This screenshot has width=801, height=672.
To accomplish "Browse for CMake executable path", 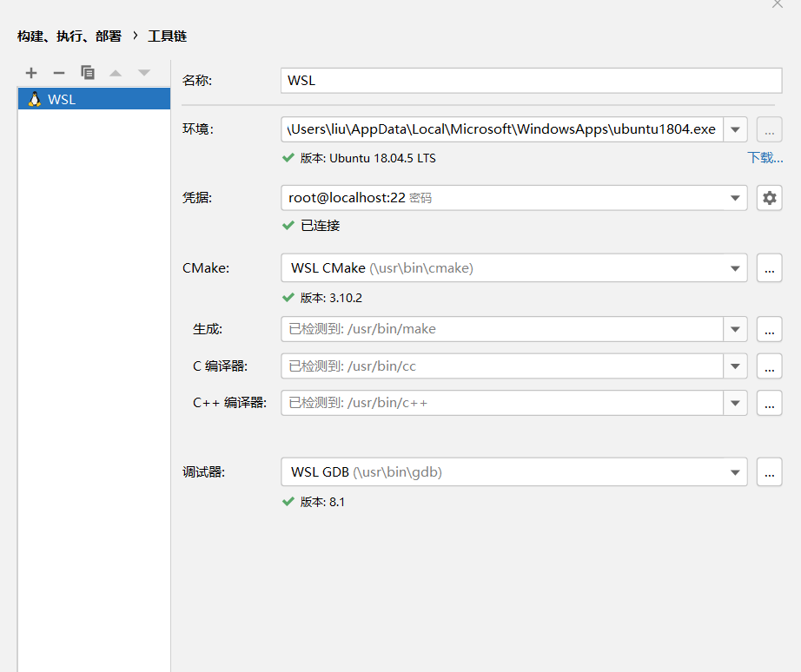I will point(770,268).
